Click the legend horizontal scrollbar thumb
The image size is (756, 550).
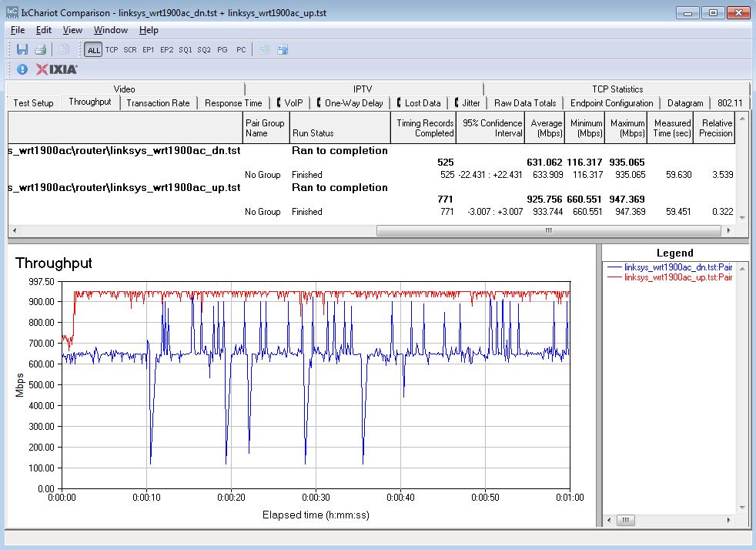click(625, 520)
